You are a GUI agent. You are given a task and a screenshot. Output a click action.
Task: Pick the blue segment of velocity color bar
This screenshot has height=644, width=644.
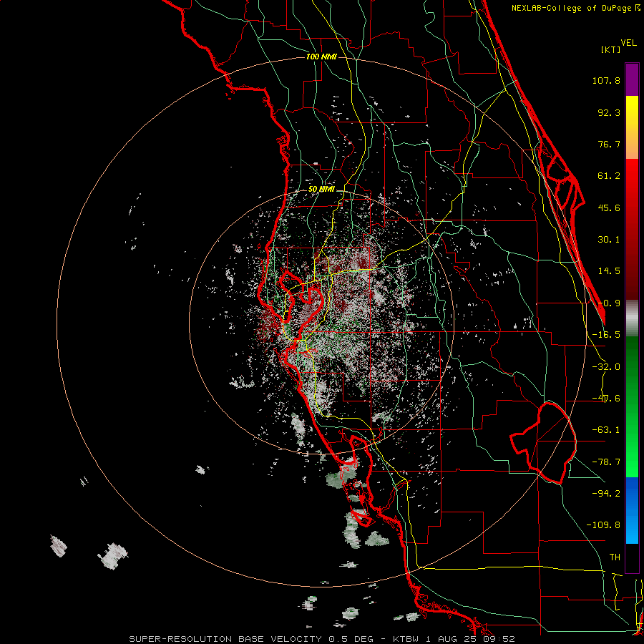click(632, 510)
